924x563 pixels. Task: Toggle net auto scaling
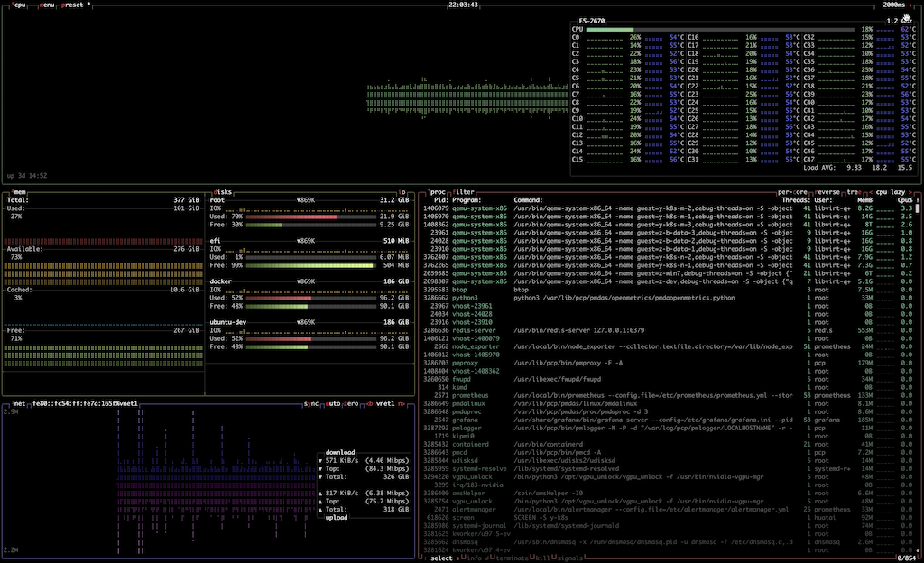[x=333, y=403]
